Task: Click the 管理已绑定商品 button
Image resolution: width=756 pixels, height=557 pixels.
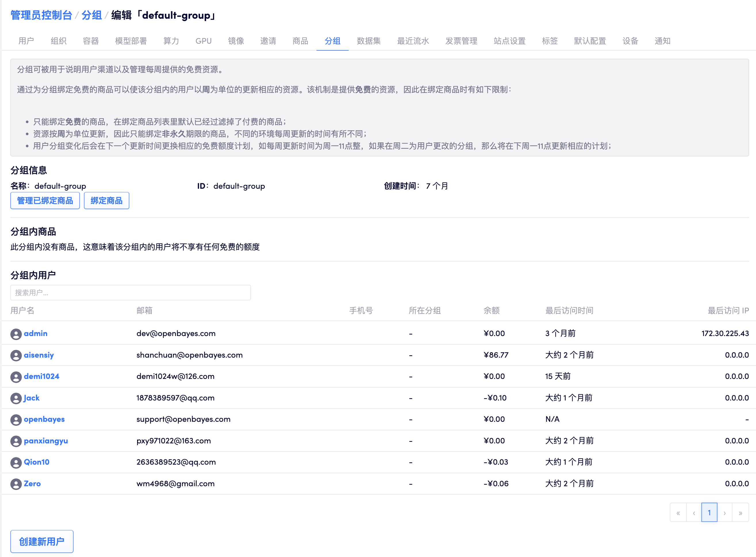Action: tap(45, 201)
